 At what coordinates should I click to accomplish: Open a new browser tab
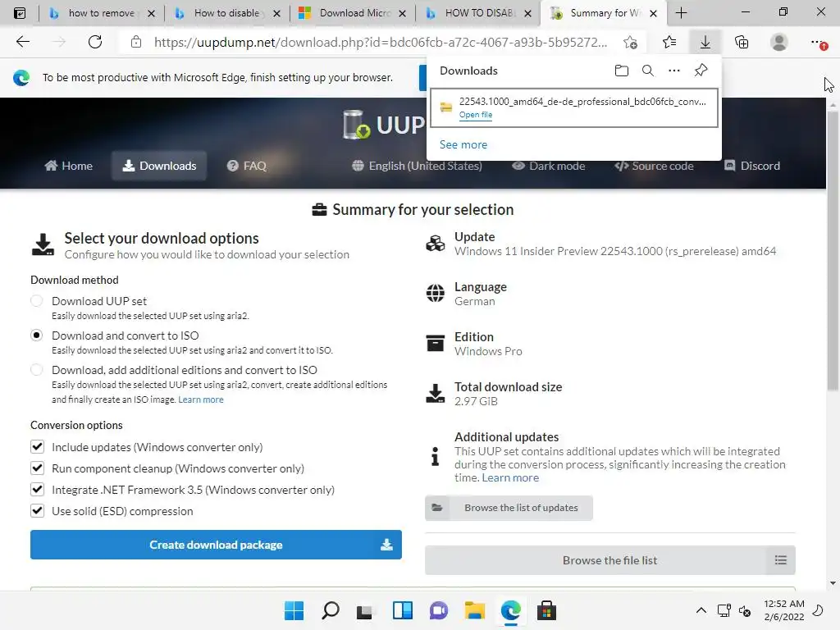681,13
